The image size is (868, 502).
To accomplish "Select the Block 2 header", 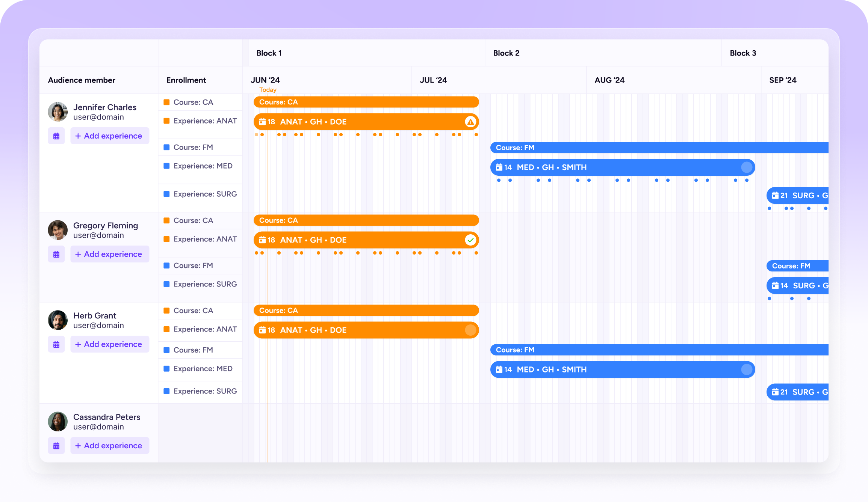I will click(x=506, y=53).
